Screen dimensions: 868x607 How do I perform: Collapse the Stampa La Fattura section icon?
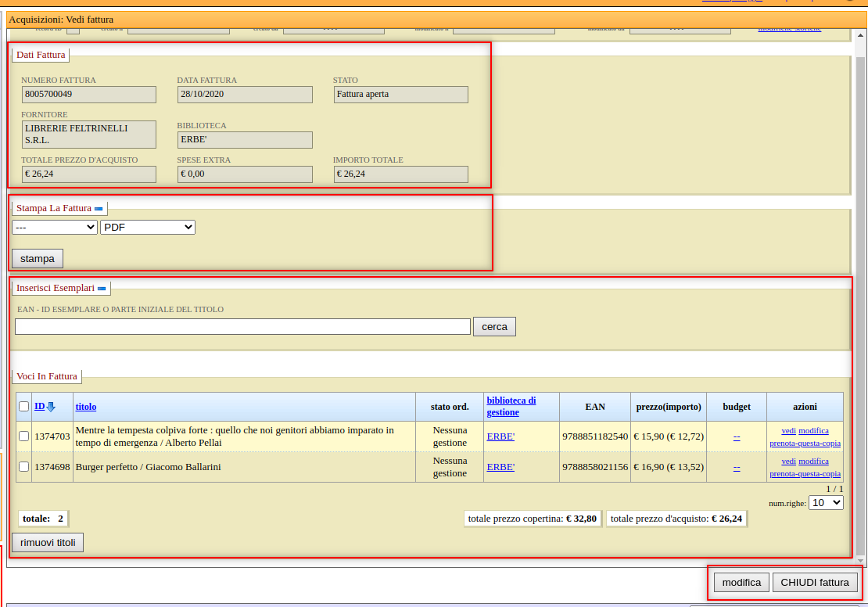tap(99, 209)
